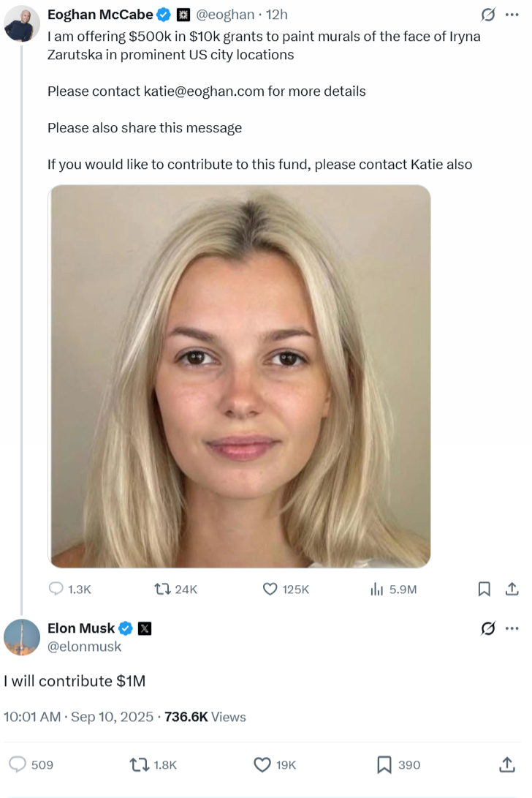Open Grok icon on Eoghan's post
The width and height of the screenshot is (532, 798).
[x=487, y=15]
